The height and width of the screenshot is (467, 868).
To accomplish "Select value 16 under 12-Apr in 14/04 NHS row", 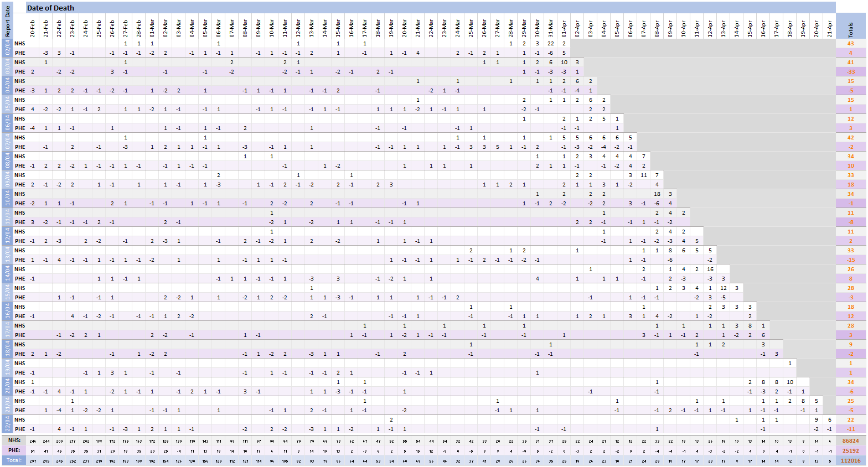I will [x=710, y=269].
